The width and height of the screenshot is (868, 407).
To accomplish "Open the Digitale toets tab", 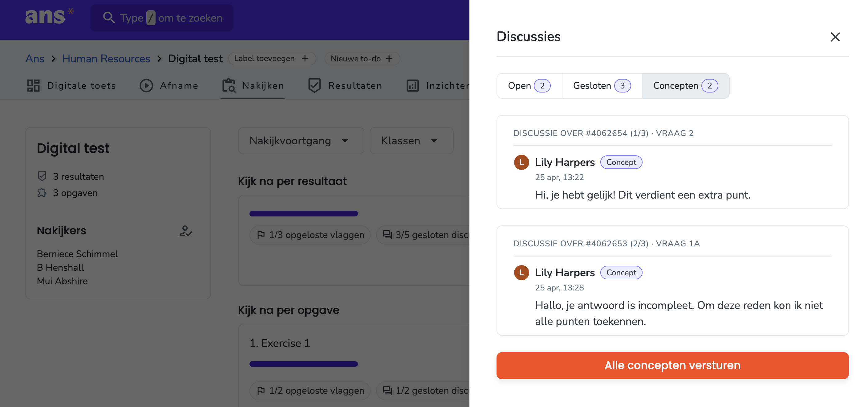I will [71, 86].
